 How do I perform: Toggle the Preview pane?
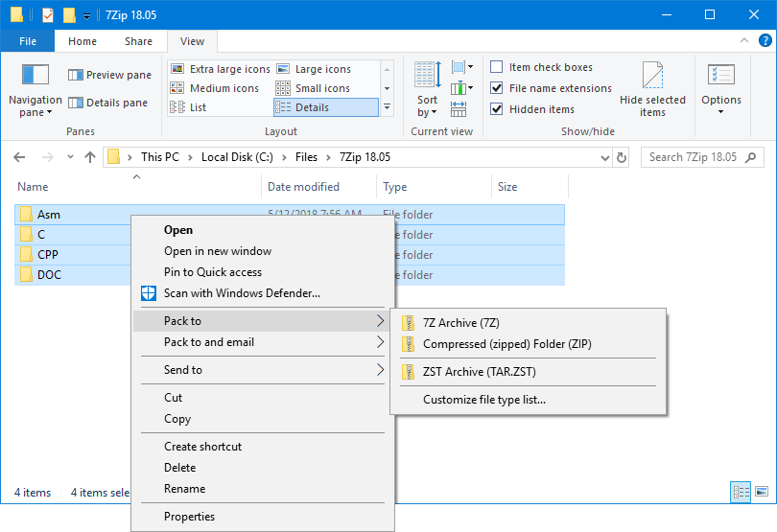109,75
